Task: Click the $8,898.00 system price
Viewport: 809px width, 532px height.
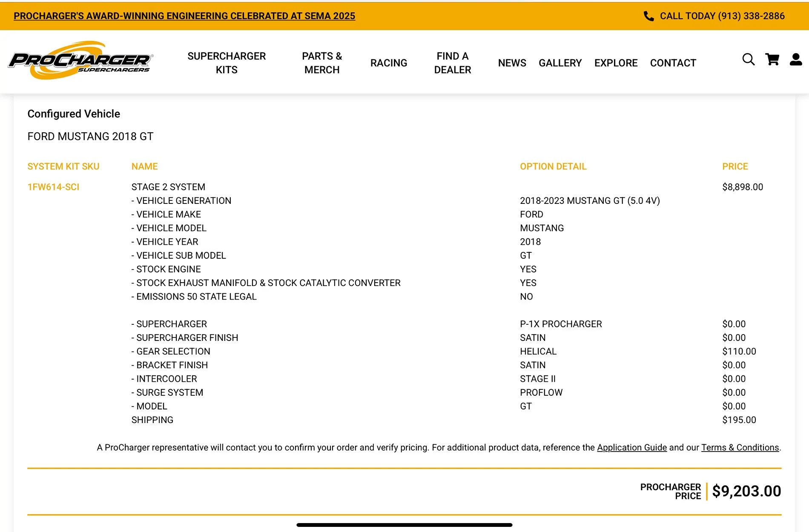Action: (743, 187)
